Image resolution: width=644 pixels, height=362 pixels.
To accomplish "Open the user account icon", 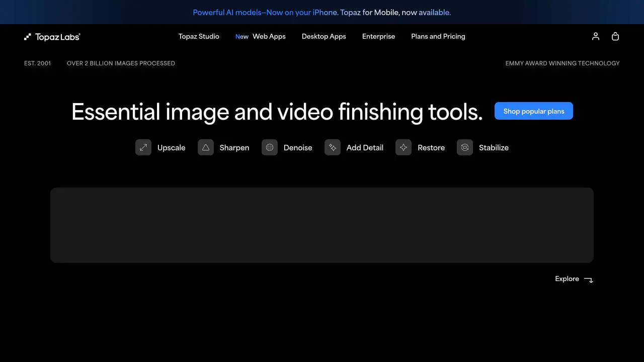I will coord(596,36).
